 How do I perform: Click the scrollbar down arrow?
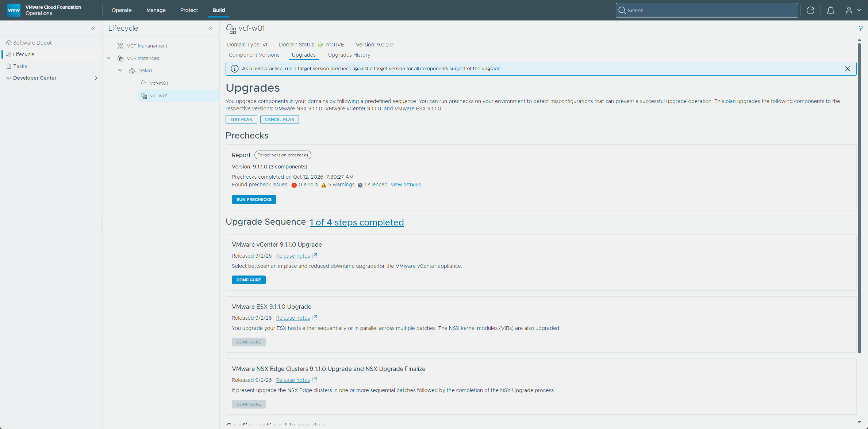point(859,422)
